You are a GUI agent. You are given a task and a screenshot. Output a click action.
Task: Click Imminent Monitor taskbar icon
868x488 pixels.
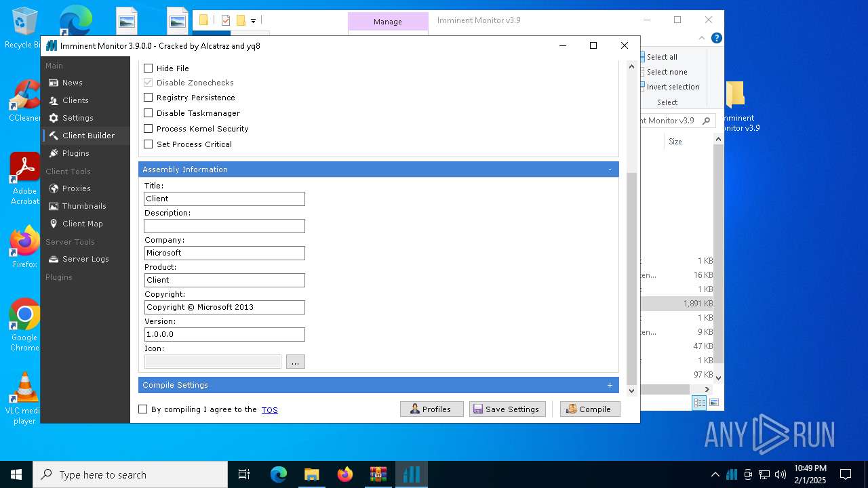click(411, 474)
